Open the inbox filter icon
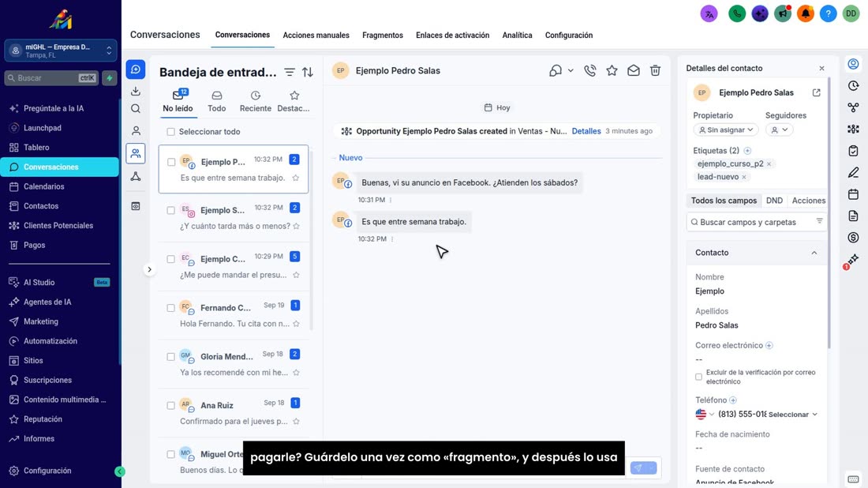Screen dimensions: 868x488 click(290, 72)
